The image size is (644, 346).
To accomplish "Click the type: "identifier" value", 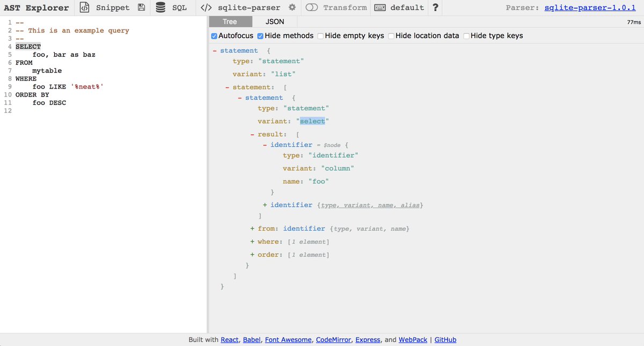I will pos(333,155).
